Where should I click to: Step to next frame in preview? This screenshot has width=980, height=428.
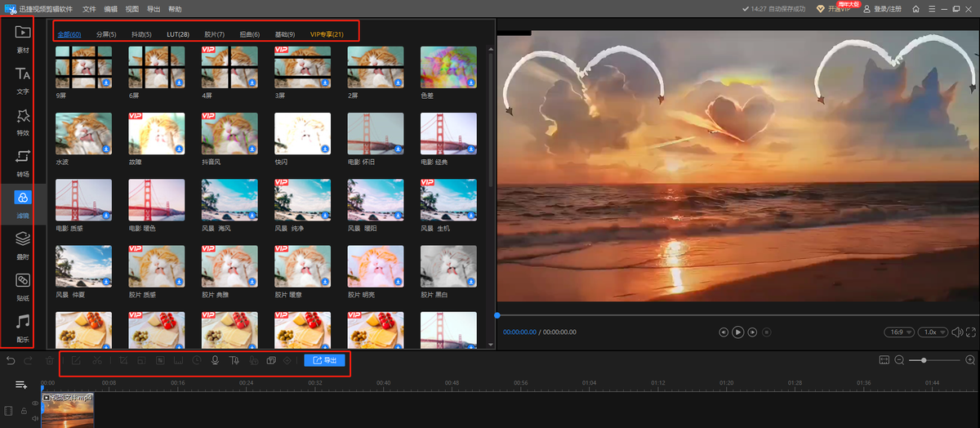click(x=752, y=332)
